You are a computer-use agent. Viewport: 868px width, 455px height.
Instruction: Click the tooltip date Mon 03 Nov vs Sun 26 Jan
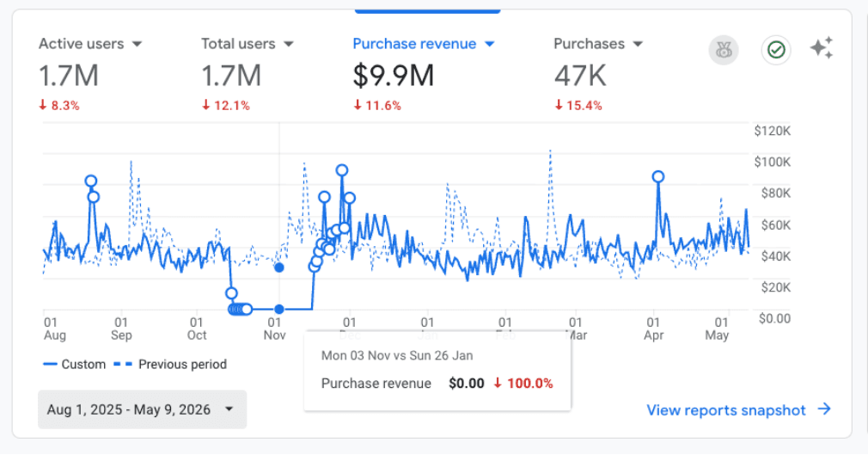point(397,355)
